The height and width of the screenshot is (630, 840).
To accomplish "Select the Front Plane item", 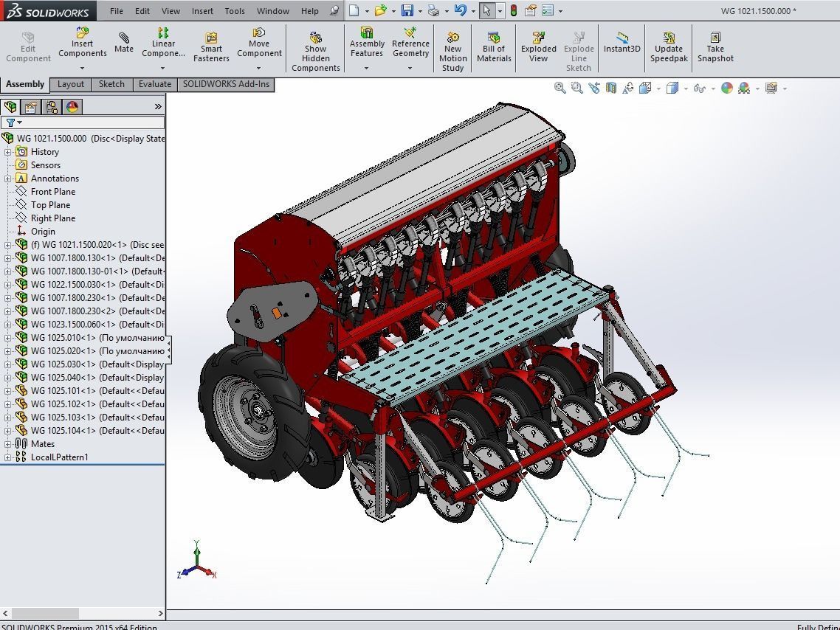I will pyautogui.click(x=53, y=192).
